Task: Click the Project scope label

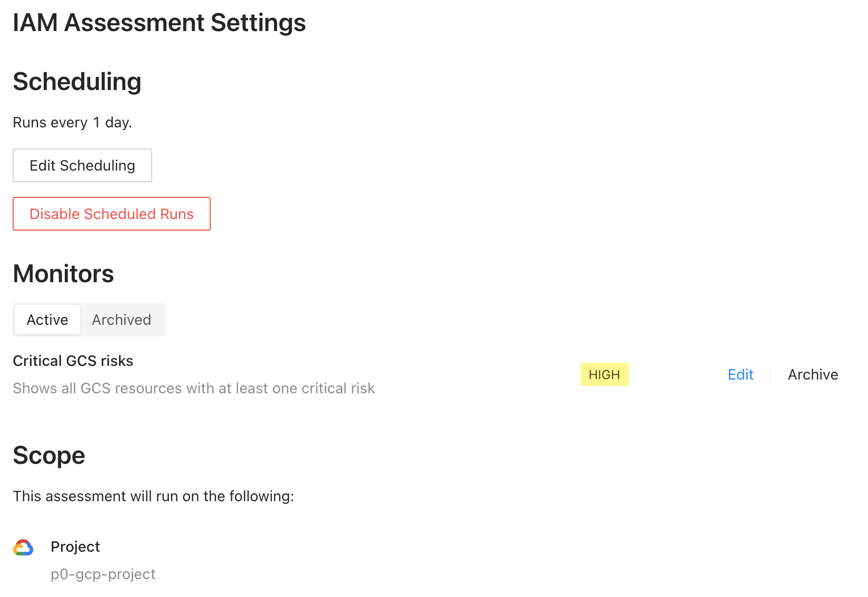Action: coord(75,546)
